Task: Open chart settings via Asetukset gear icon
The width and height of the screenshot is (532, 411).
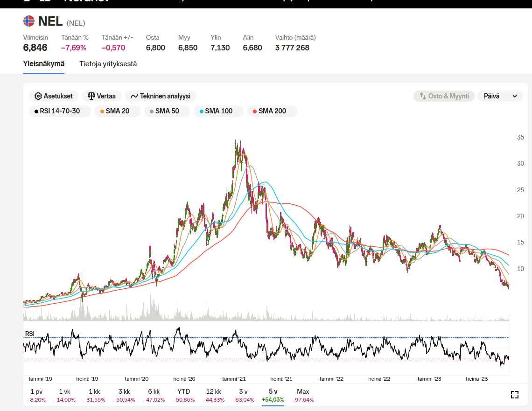Action: tap(38, 96)
